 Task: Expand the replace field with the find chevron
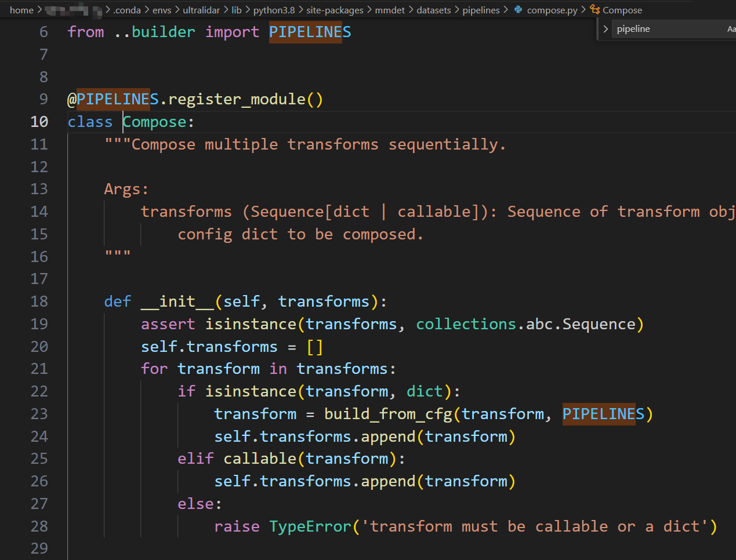(606, 29)
